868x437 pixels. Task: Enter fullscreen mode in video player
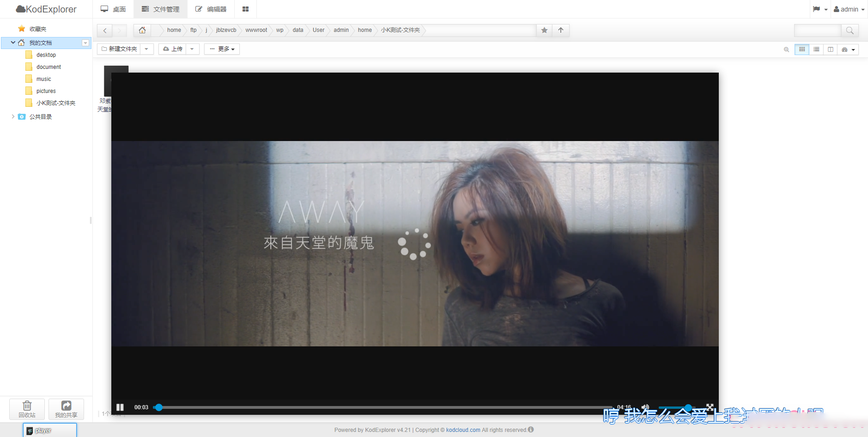click(710, 407)
